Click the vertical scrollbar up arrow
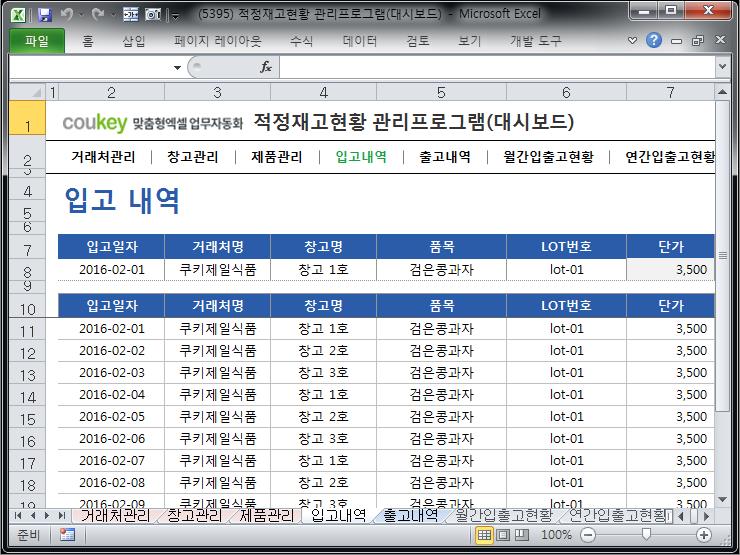 pos(722,92)
